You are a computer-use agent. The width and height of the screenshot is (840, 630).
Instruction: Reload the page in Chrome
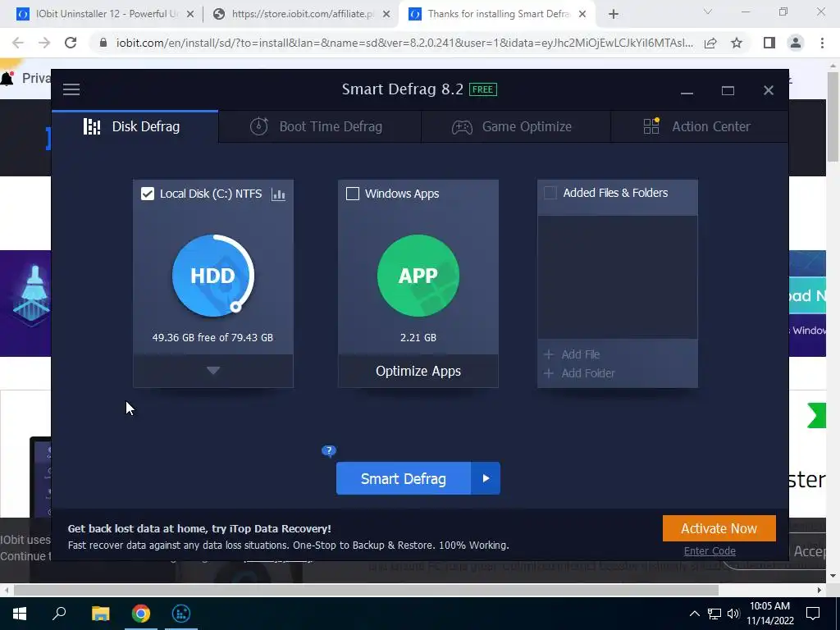coord(71,43)
